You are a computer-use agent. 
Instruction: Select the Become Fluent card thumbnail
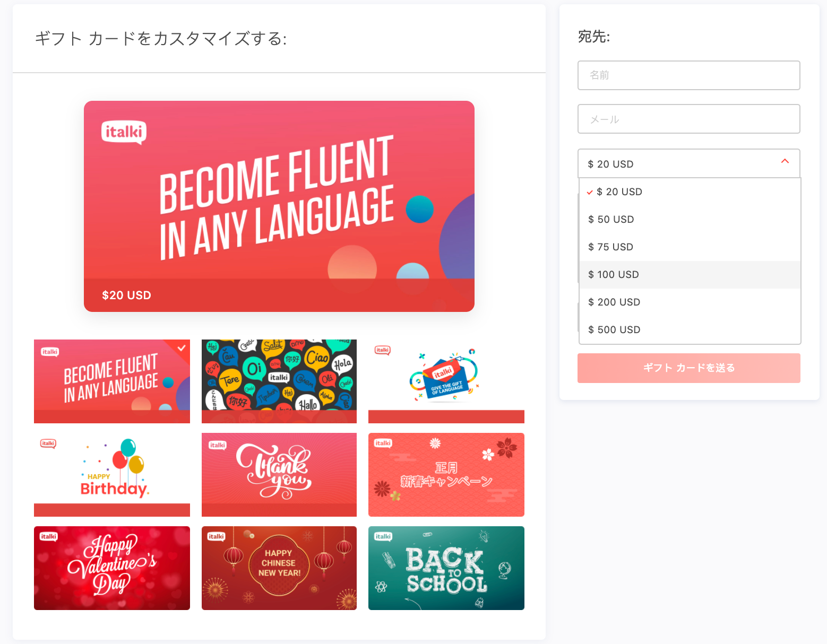[112, 381]
